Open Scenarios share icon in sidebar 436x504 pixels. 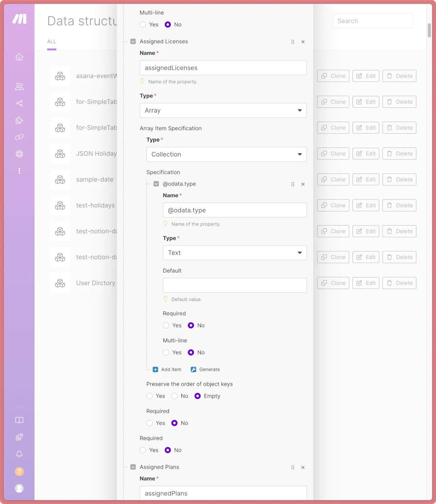[x=19, y=103]
